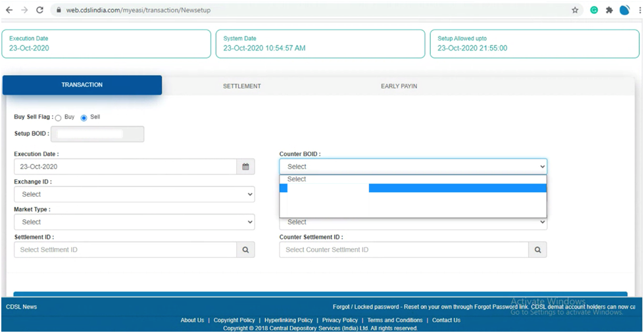
Task: Click the Settlement ID input field
Action: pyautogui.click(x=125, y=250)
